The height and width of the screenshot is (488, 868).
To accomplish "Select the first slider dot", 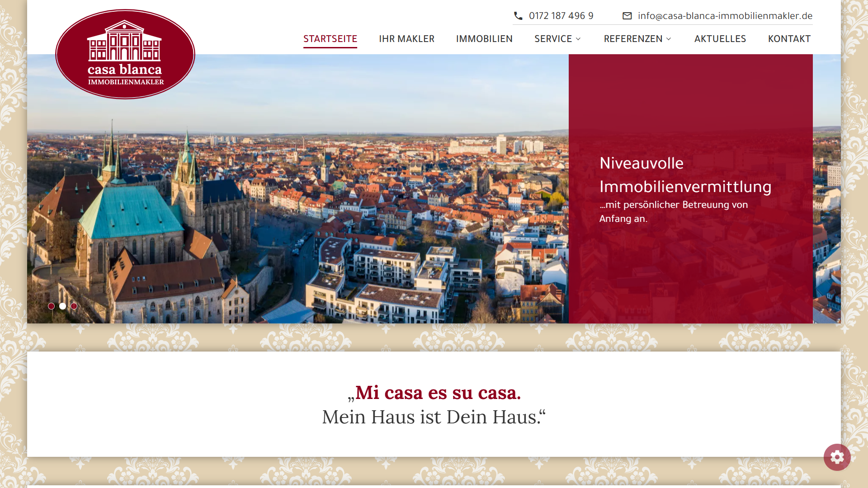I will click(x=52, y=306).
